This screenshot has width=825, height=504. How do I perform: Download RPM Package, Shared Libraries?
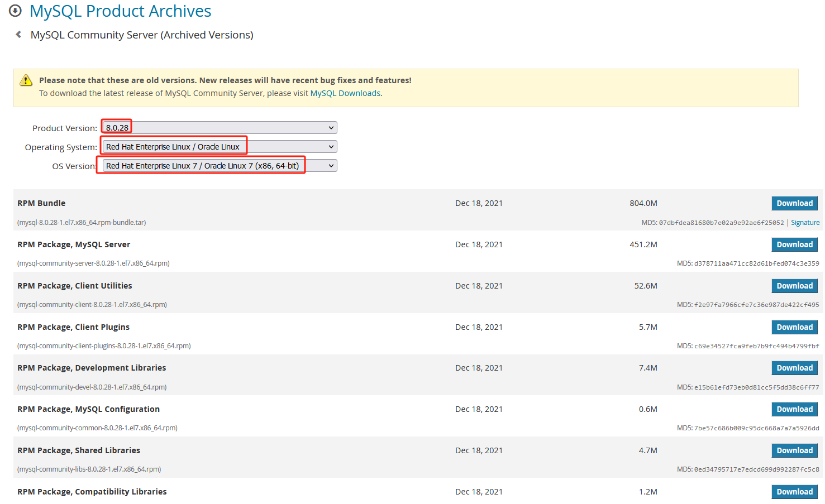[794, 450]
